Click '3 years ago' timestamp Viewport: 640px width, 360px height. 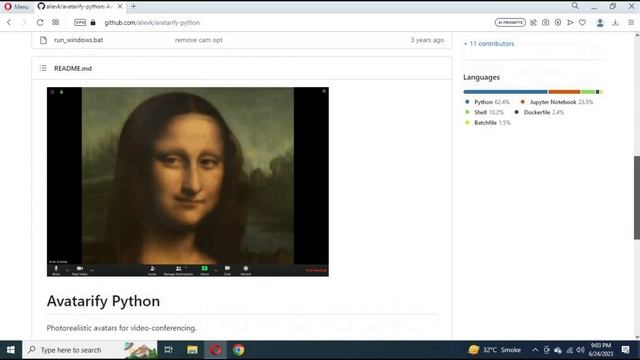(x=427, y=40)
